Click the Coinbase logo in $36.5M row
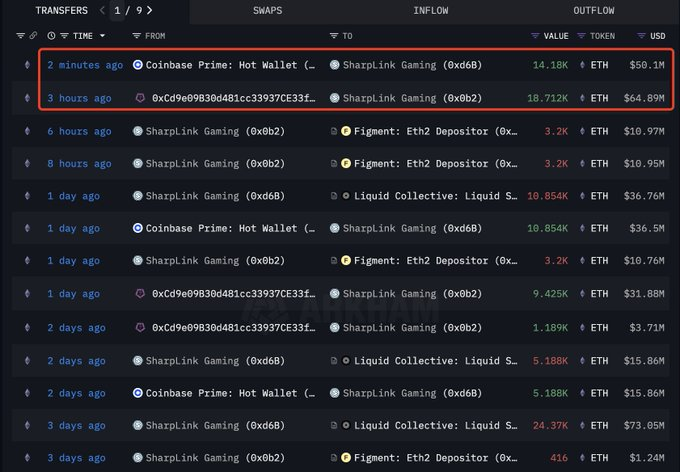The image size is (680, 472). (137, 228)
